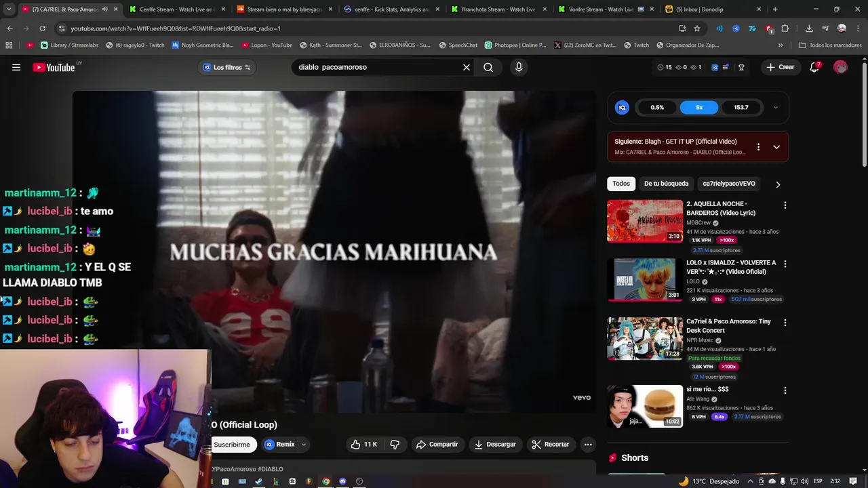Click the magnifier search button
Screen dimensions: 868x488
pyautogui.click(x=488, y=67)
